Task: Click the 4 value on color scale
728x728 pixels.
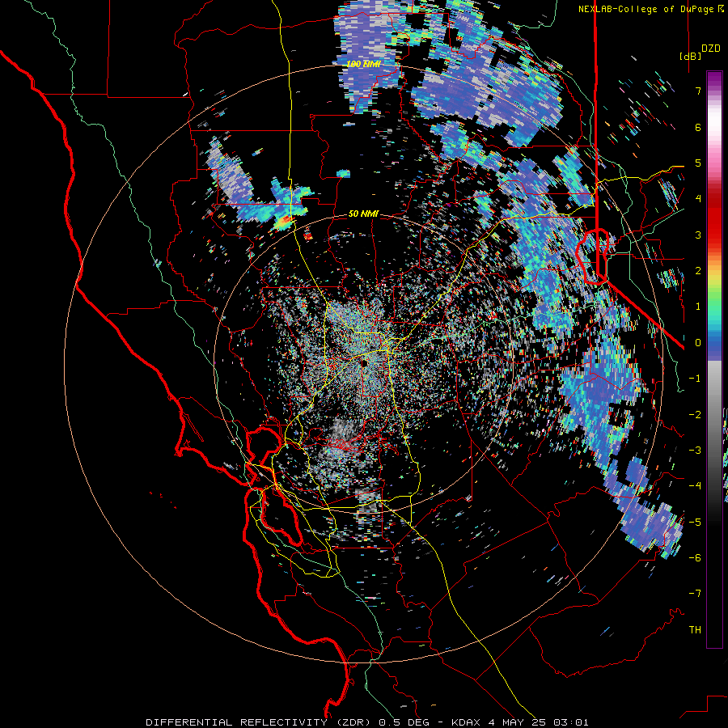Action: click(x=698, y=199)
